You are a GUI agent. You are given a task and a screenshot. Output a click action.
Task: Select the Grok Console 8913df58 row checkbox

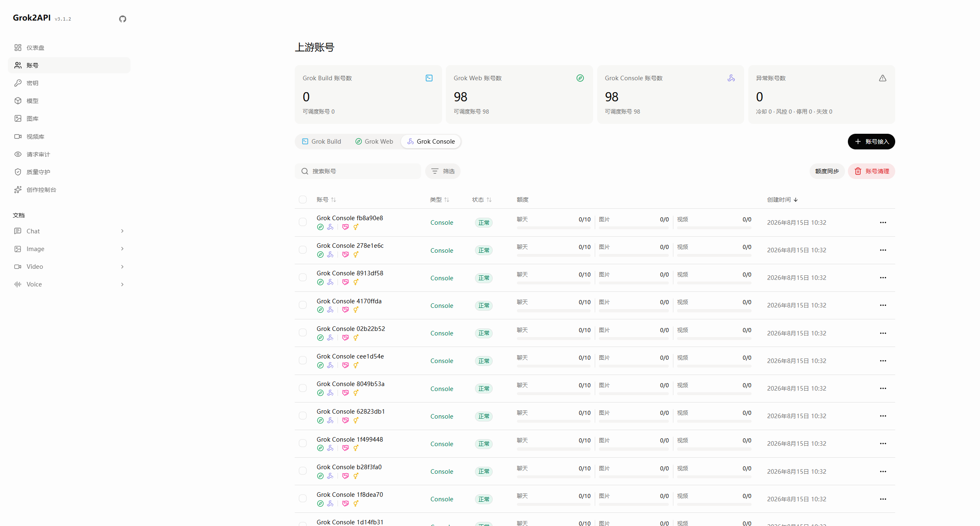(x=303, y=277)
